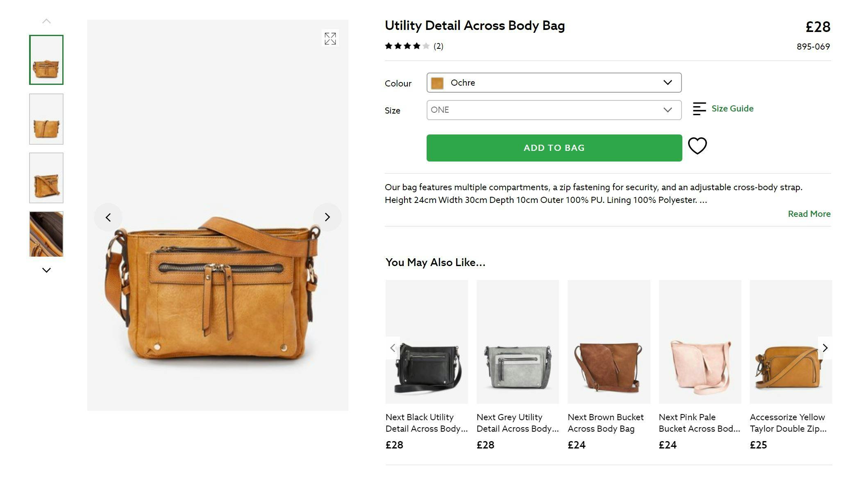Go to previous product image arrow

(108, 217)
